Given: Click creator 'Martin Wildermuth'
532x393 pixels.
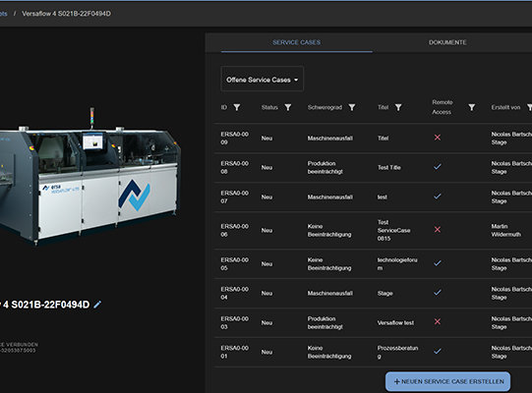Looking at the screenshot, I should click(x=505, y=230).
